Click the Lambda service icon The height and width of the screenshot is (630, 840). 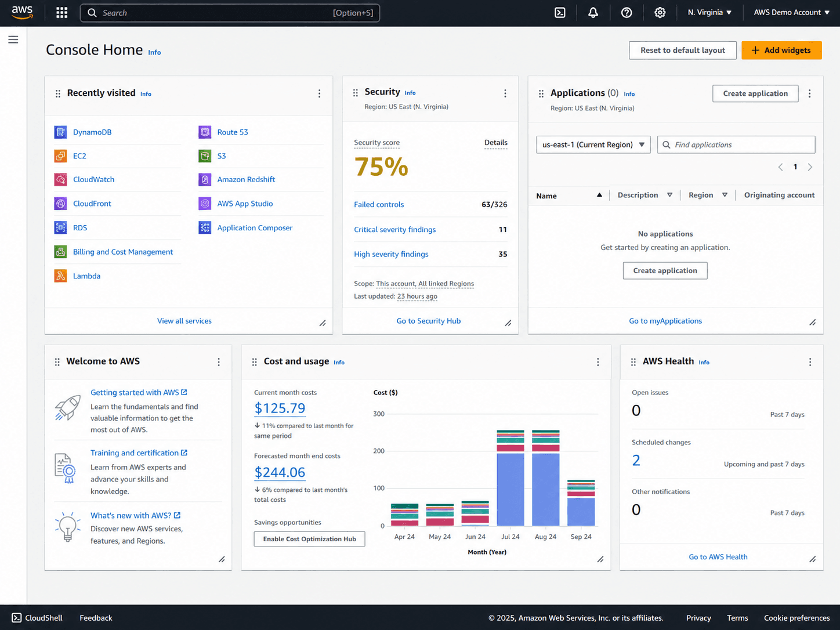coord(60,276)
